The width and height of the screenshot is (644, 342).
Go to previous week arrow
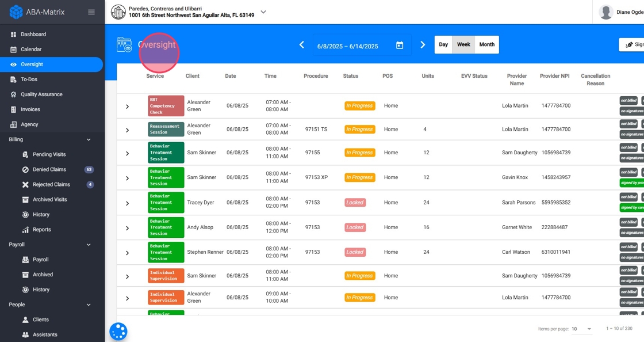coord(301,45)
